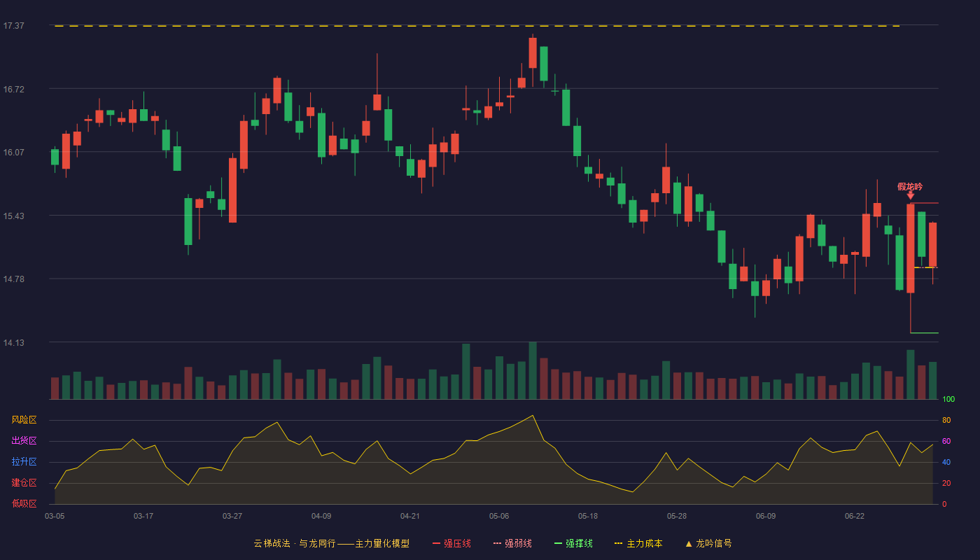Toggle the 龙吟信号 legend entry
Image resolution: width=980 pixels, height=560 pixels.
tap(708, 543)
